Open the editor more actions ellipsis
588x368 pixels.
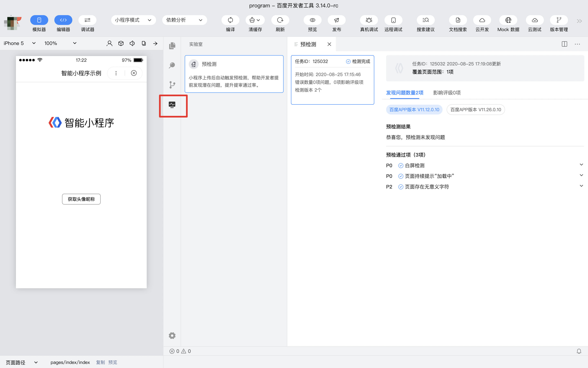pos(577,44)
